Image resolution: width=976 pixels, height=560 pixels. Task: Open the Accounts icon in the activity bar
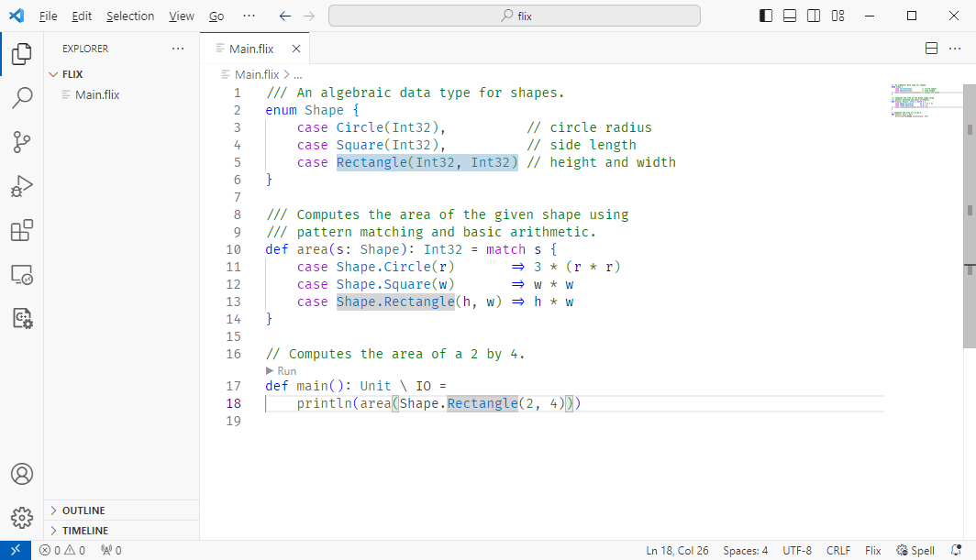(x=21, y=474)
